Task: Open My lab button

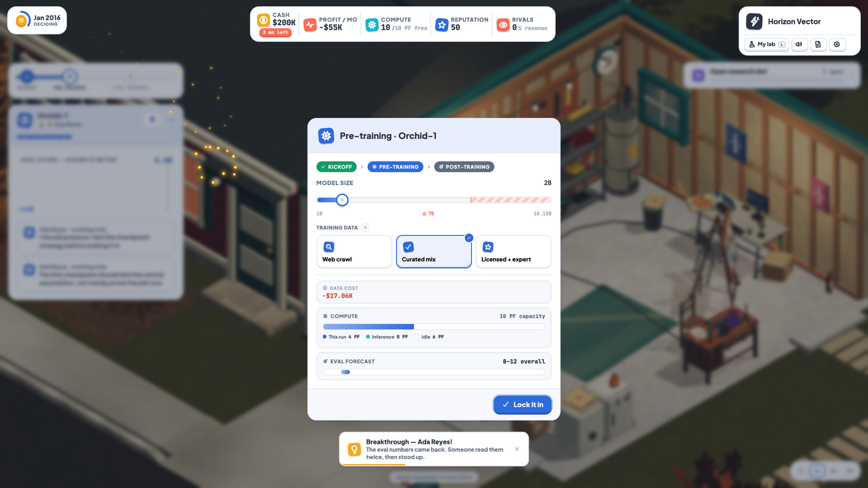Action: 766,44
